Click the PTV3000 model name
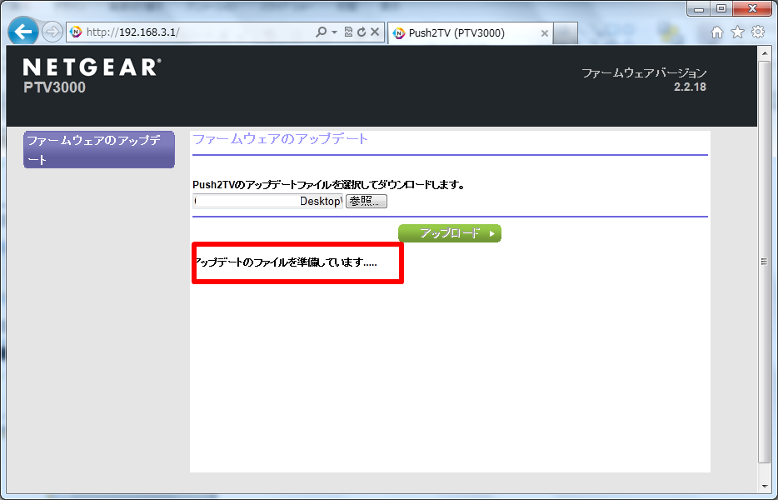The height and width of the screenshot is (500, 778). (x=55, y=87)
